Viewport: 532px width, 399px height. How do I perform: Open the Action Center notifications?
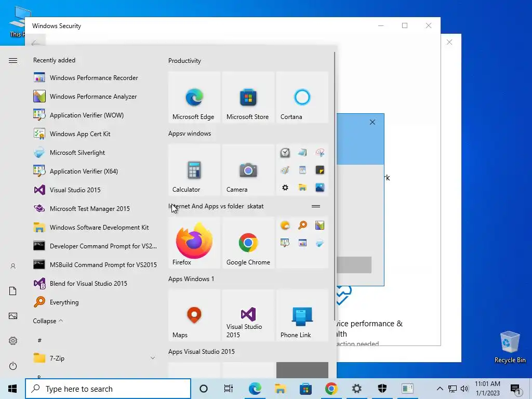pyautogui.click(x=516, y=389)
